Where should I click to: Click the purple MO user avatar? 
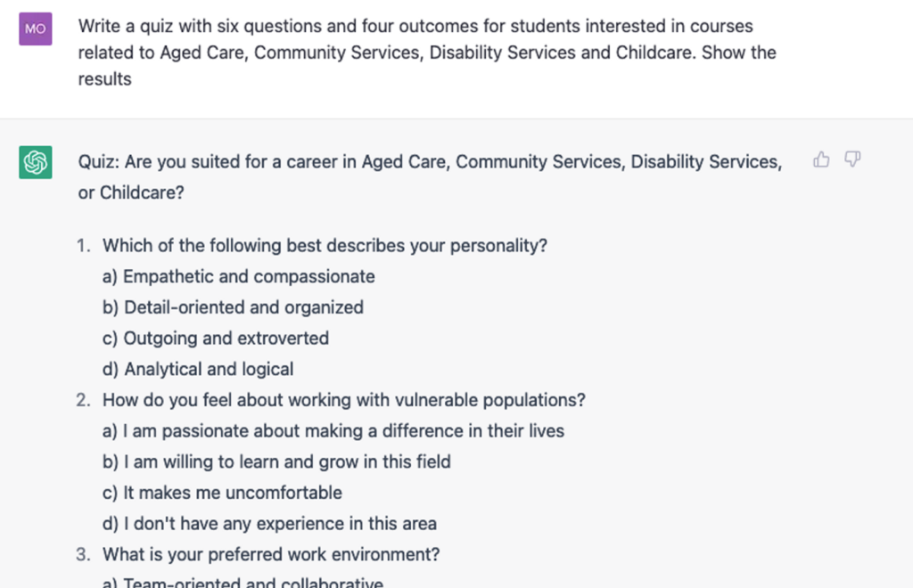pos(35,28)
